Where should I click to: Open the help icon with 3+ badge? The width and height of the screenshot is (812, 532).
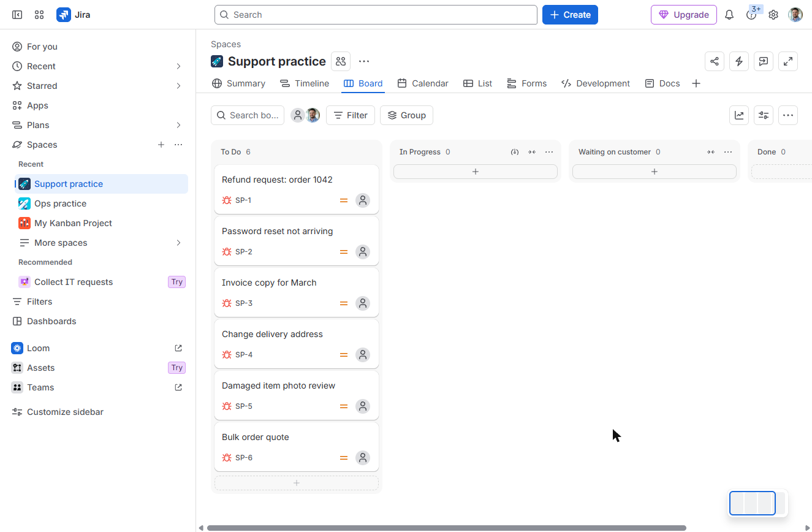click(x=751, y=15)
